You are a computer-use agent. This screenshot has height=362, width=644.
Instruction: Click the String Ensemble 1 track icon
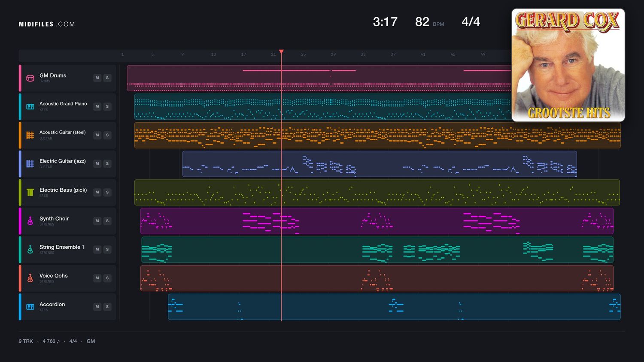[x=30, y=250]
